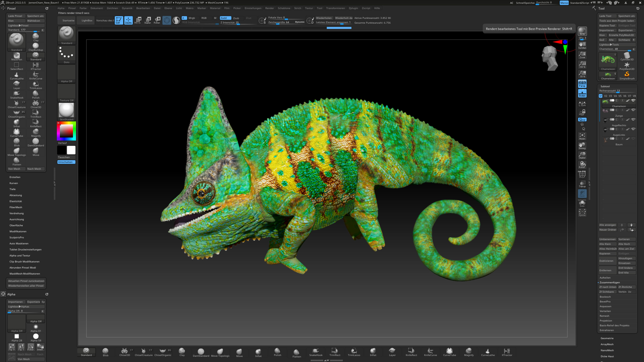Select the ClayBuildup brush in Pinsel panel

36,47
